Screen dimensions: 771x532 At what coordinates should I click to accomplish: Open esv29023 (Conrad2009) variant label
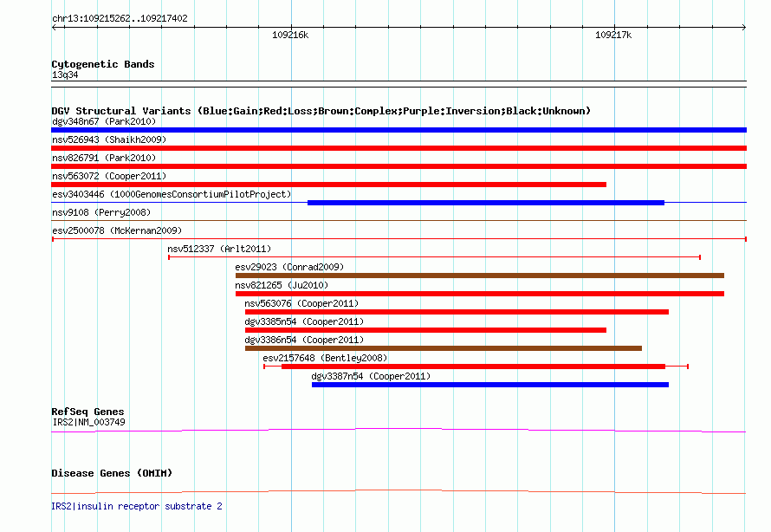(x=289, y=267)
